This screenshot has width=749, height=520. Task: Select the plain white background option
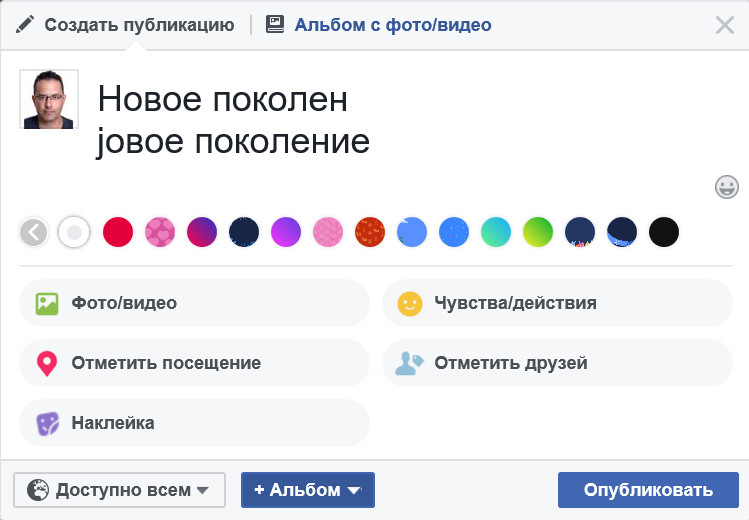[75, 233]
